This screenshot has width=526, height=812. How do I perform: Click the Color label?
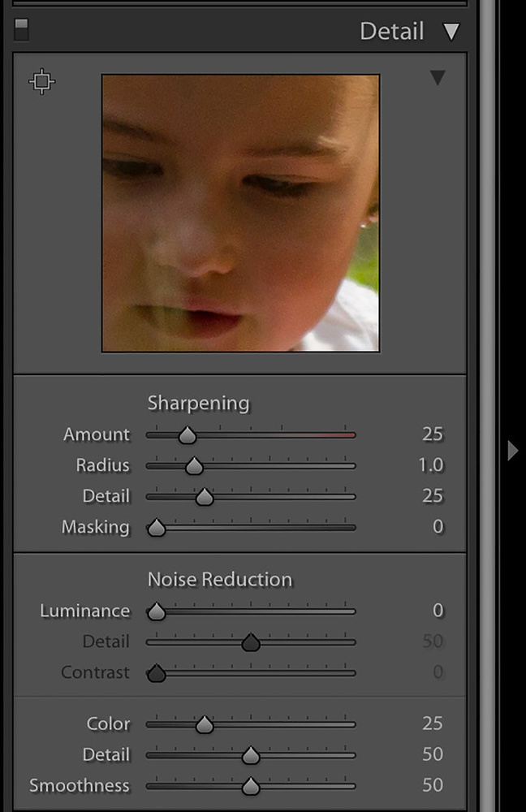(108, 723)
